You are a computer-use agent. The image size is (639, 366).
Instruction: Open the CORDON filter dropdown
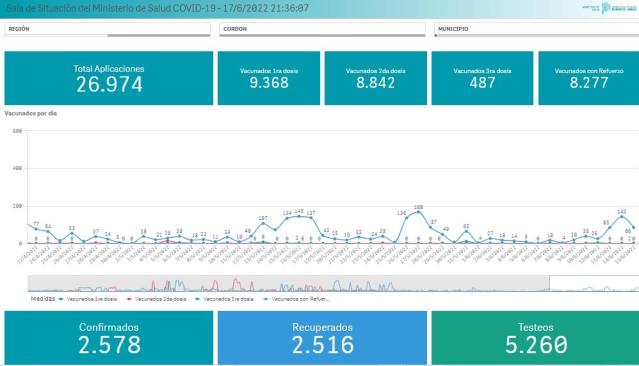(x=322, y=29)
